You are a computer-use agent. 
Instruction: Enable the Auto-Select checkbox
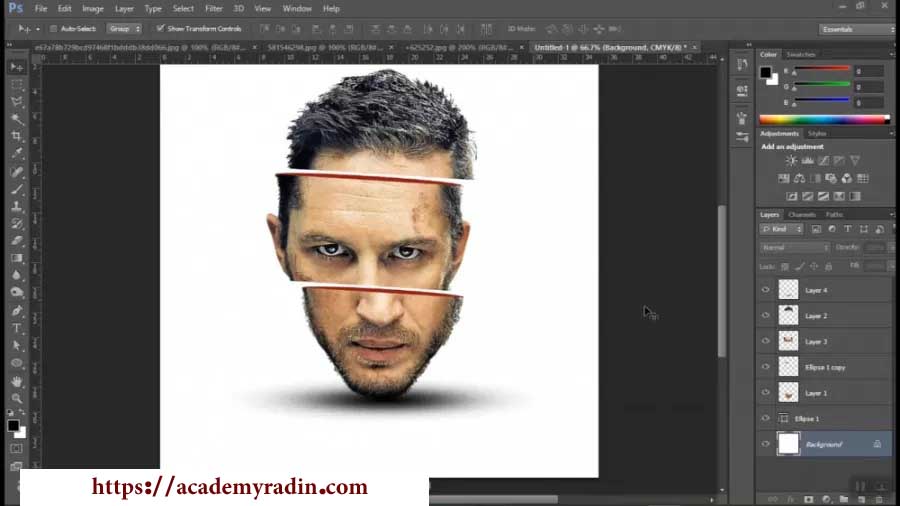coord(53,29)
